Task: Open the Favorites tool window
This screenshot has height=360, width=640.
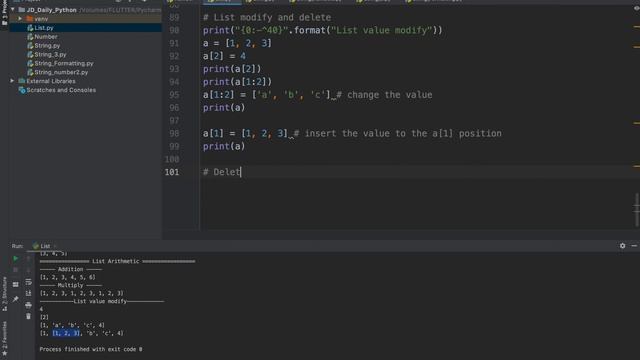Action: [4, 338]
